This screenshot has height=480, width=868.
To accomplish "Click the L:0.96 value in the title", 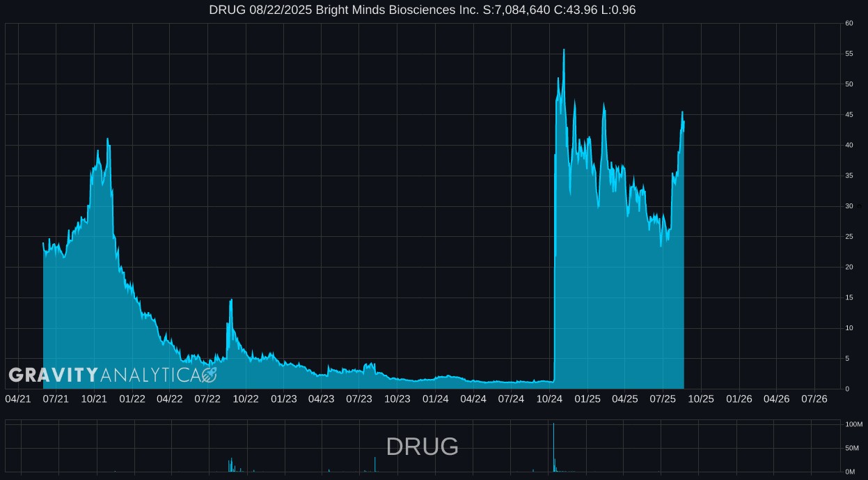I will [620, 10].
